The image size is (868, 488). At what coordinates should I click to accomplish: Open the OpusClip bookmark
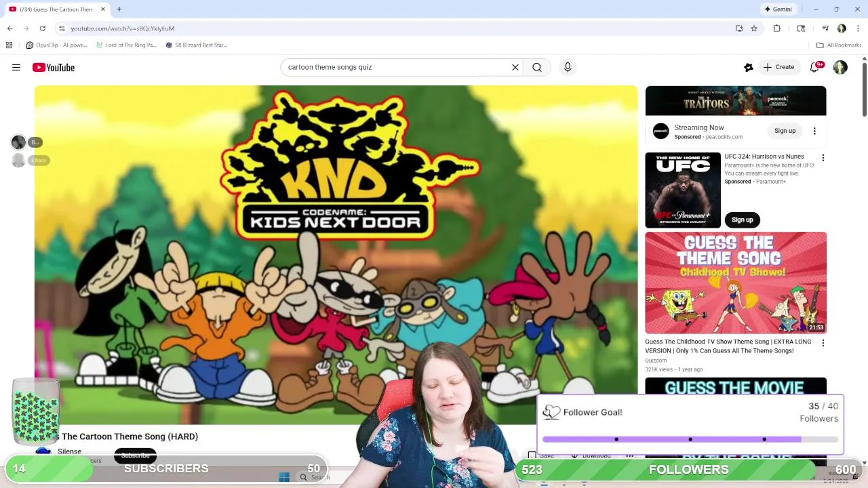(x=57, y=45)
